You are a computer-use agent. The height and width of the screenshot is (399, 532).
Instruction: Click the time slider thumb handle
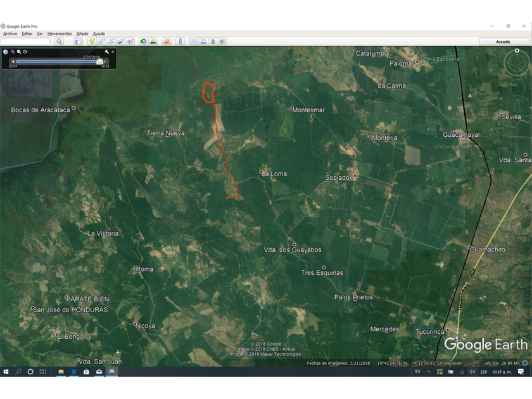coord(100,61)
